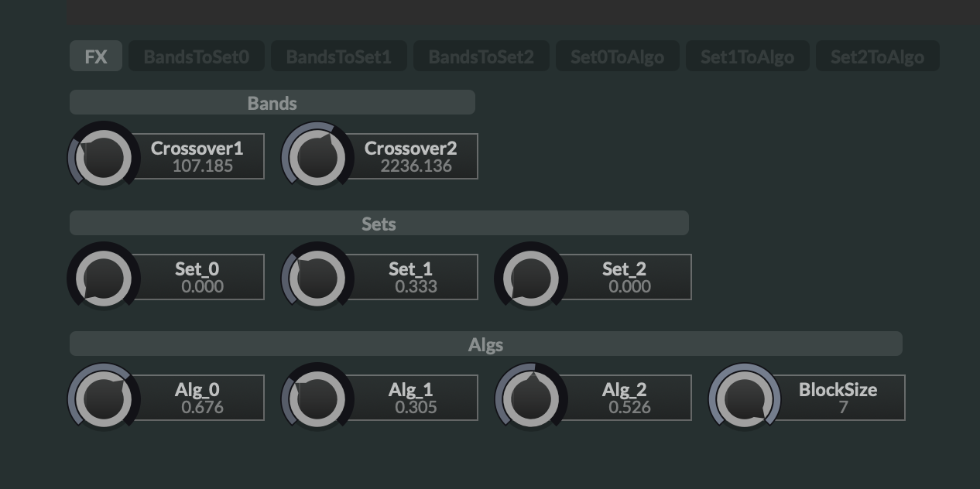Open the BandsToSet0 tab

click(197, 56)
